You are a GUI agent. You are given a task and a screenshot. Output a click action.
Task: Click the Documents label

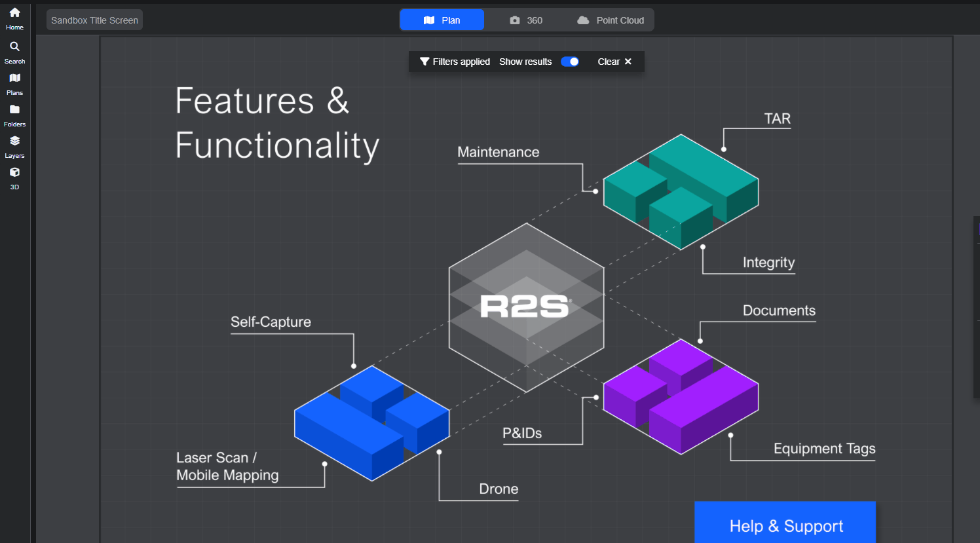(779, 310)
